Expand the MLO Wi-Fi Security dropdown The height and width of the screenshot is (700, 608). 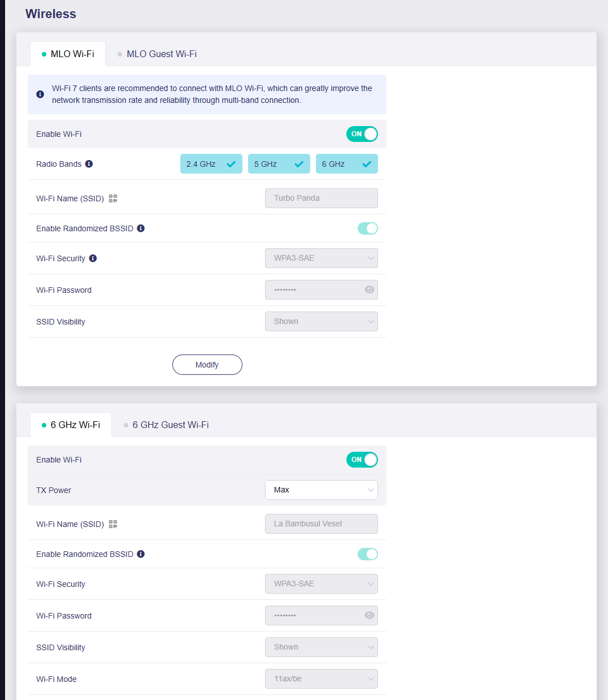point(321,258)
